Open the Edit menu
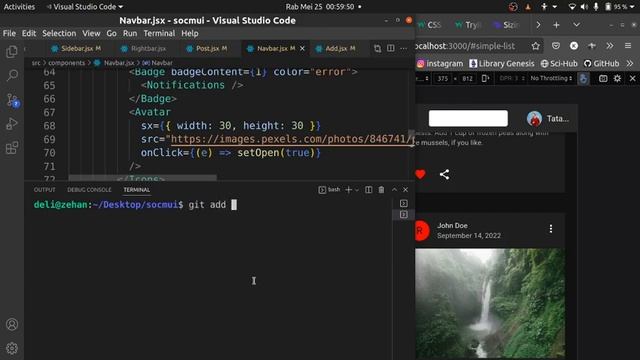The width and height of the screenshot is (640, 360). coord(29,33)
